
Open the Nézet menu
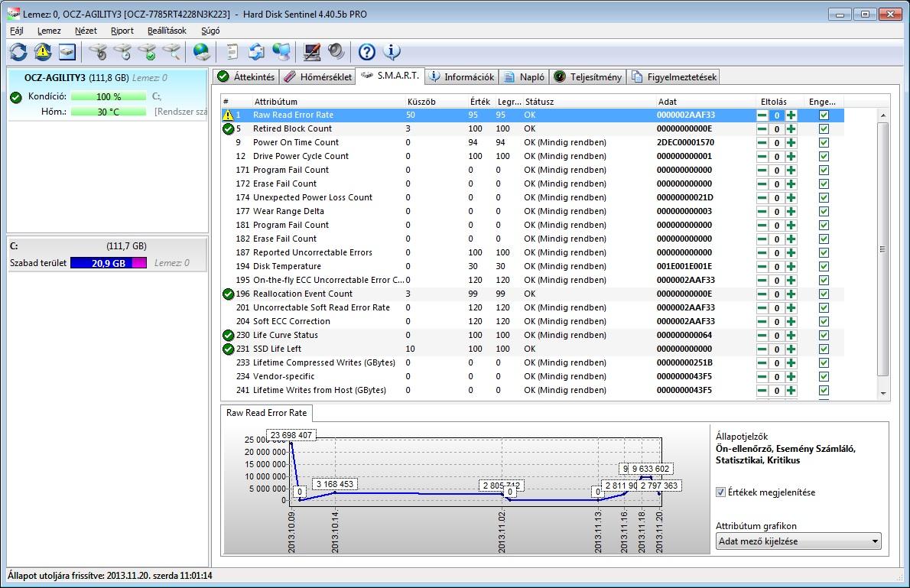[x=86, y=31]
